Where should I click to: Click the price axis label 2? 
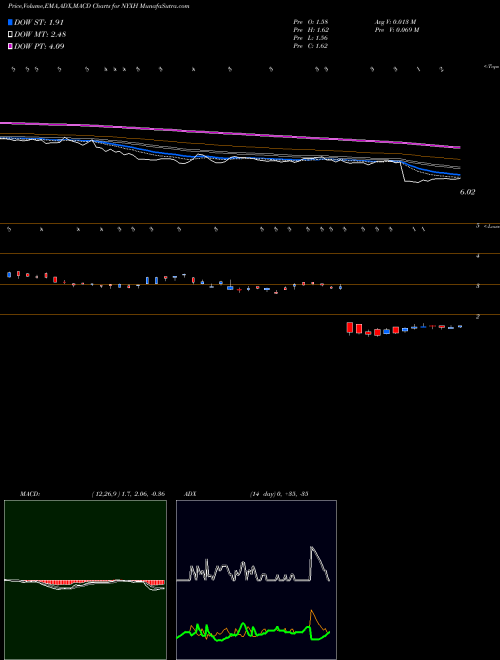478,317
